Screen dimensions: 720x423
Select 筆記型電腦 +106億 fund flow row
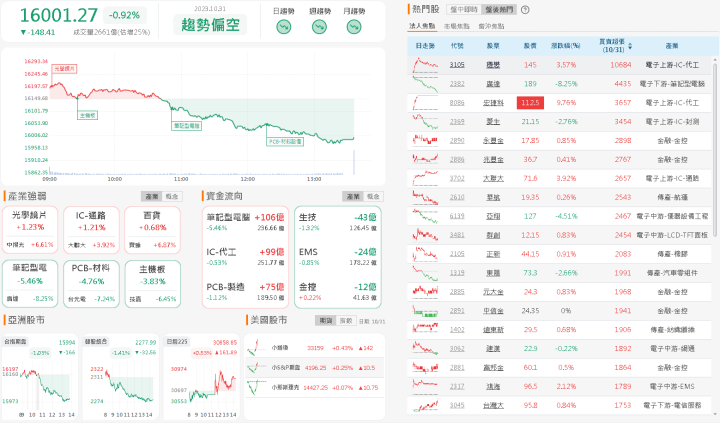pos(245,221)
